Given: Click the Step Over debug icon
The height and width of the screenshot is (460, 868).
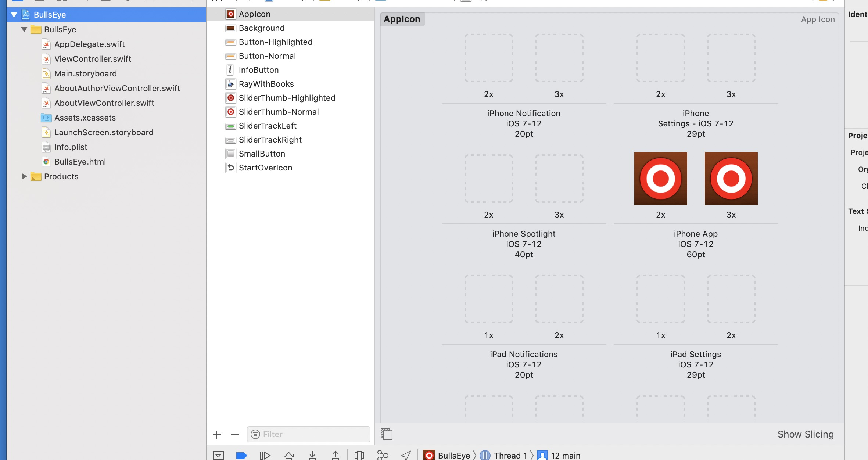Looking at the screenshot, I should (x=289, y=455).
